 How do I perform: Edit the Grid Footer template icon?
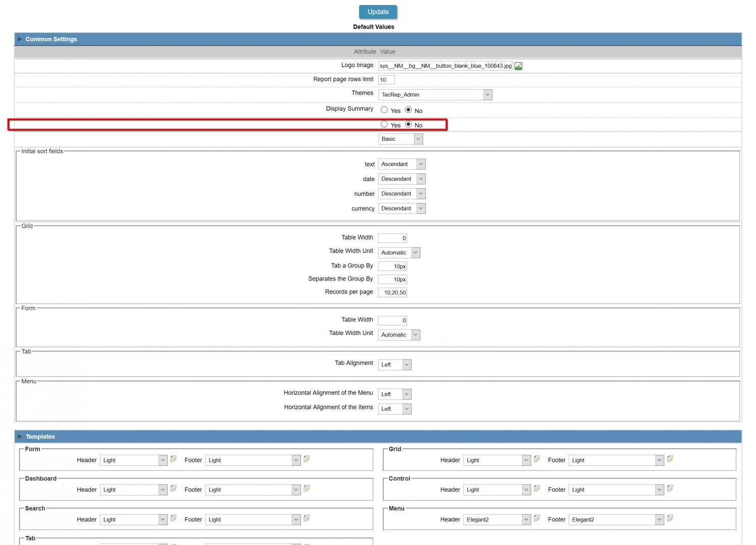tap(670, 459)
